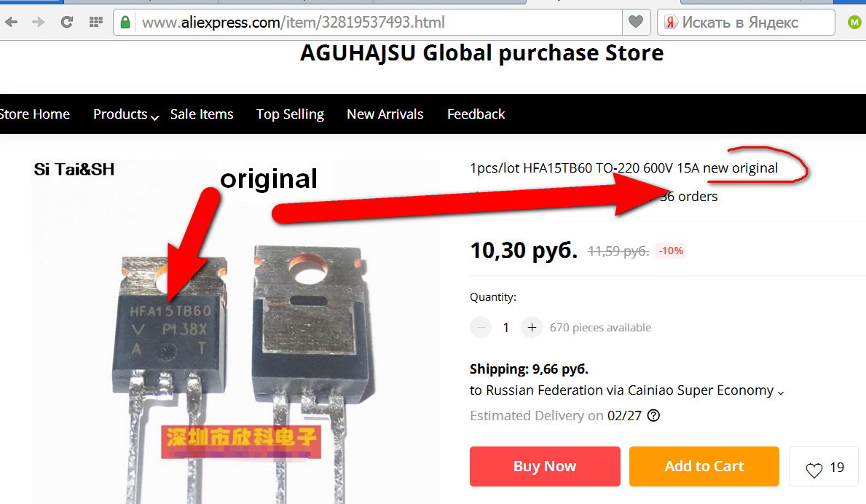
Task: Open the delivery estimate help question icon
Action: [653, 416]
